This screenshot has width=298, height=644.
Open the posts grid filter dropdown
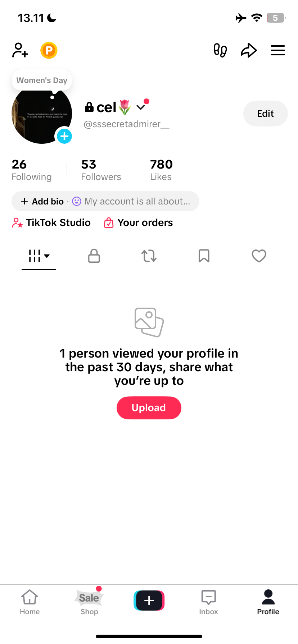(39, 256)
